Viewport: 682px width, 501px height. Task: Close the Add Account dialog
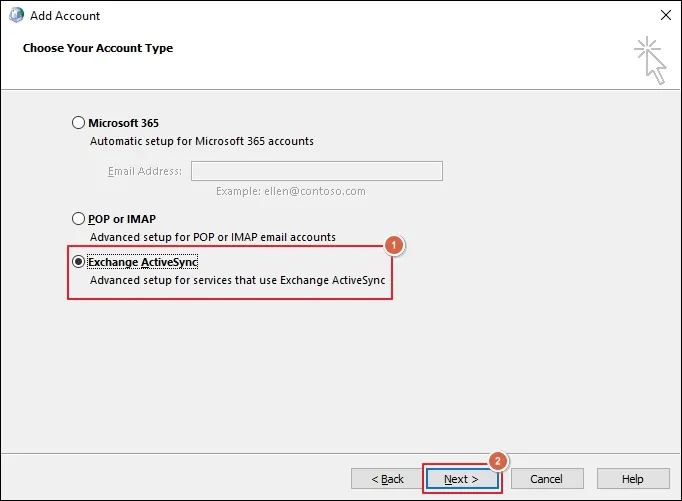pos(665,15)
